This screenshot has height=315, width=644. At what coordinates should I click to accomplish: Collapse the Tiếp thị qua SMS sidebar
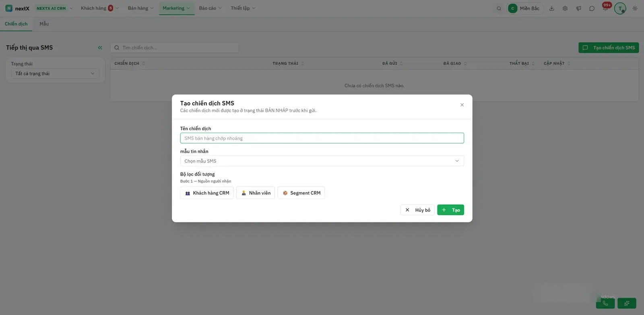pyautogui.click(x=100, y=47)
